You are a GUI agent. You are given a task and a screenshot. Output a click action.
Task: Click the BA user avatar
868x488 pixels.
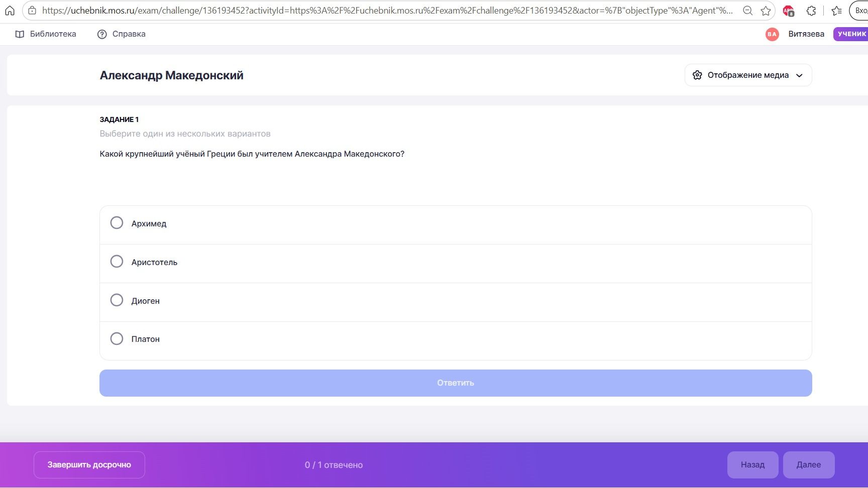[x=772, y=34]
